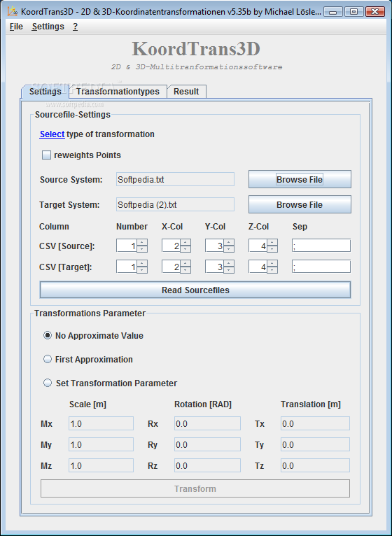The image size is (392, 536).
Task: Decrease CSV Source X-Col spinner
Action: pyautogui.click(x=185, y=249)
